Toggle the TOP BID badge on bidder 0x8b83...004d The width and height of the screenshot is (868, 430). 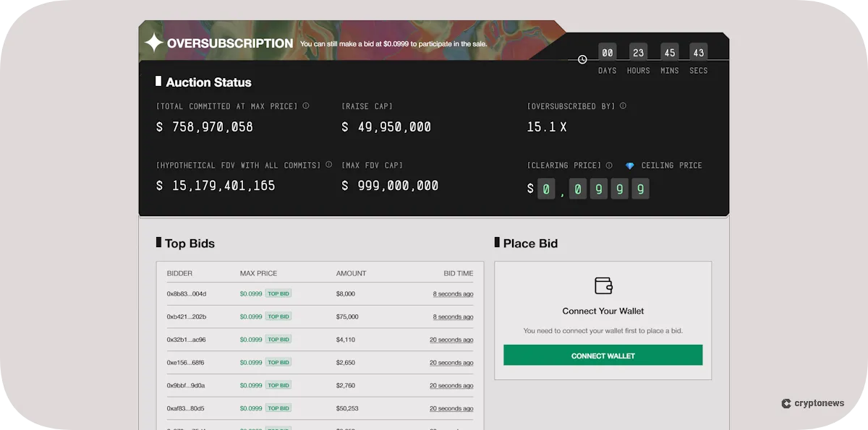[278, 293]
